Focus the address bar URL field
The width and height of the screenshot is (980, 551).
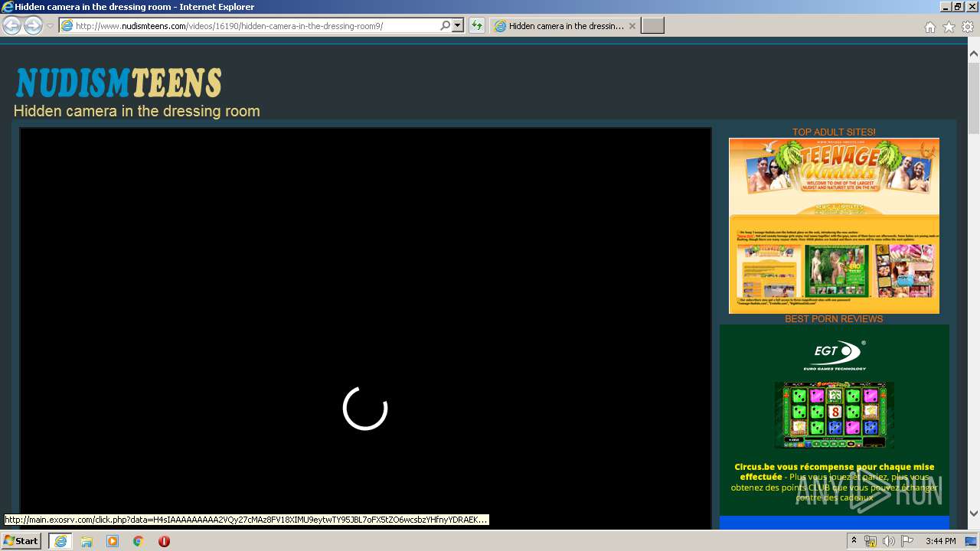tap(256, 26)
